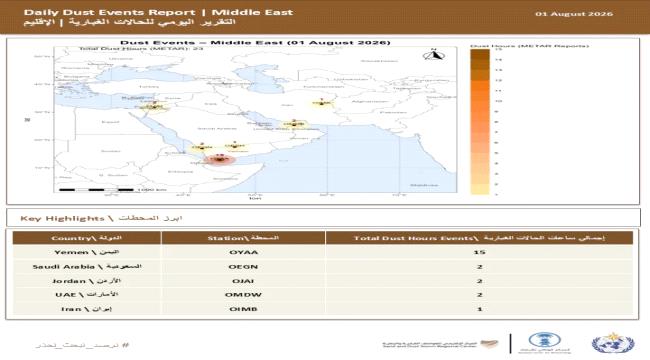The height and width of the screenshot is (360, 650).
Task: Click the 'Total Dust Hours (METAR): 23' label
Action: pyautogui.click(x=141, y=49)
